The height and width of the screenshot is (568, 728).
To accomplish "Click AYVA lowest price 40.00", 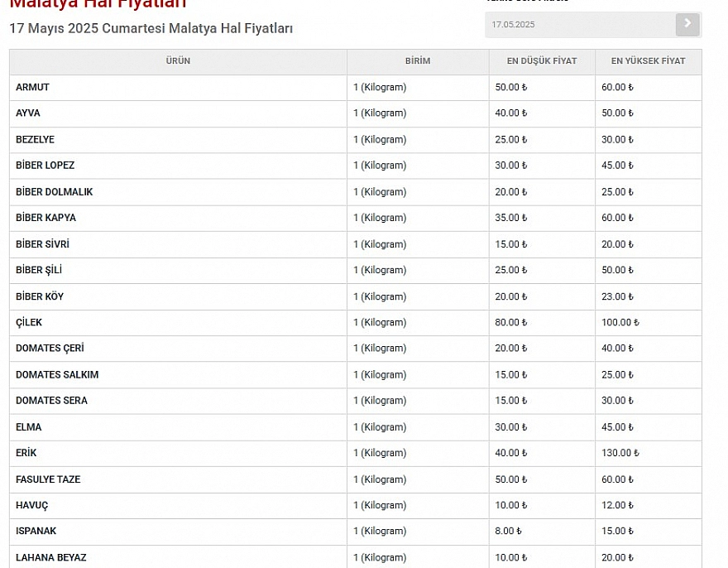I will tap(510, 113).
